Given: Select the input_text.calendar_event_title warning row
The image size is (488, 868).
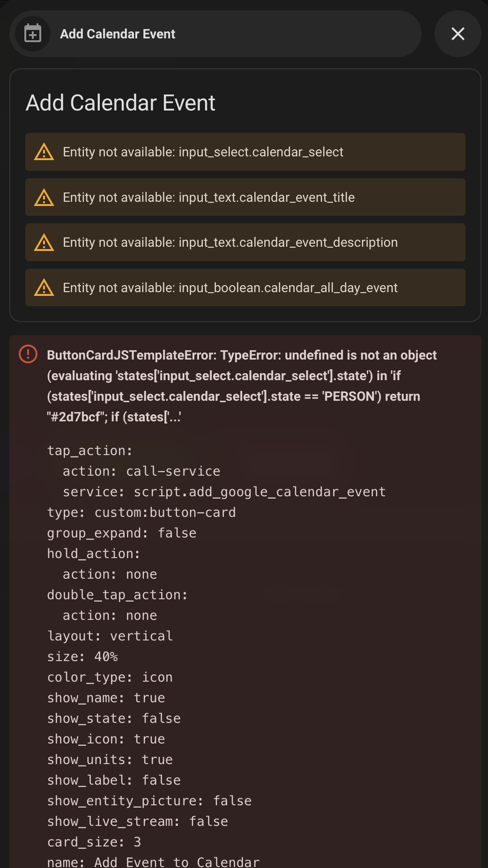Looking at the screenshot, I should tap(245, 197).
